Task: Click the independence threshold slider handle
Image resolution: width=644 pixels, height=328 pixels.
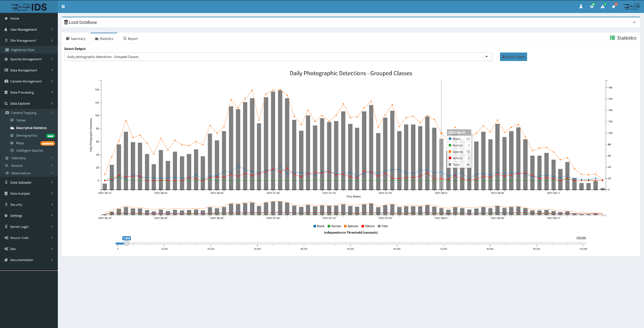Action: pyautogui.click(x=127, y=243)
